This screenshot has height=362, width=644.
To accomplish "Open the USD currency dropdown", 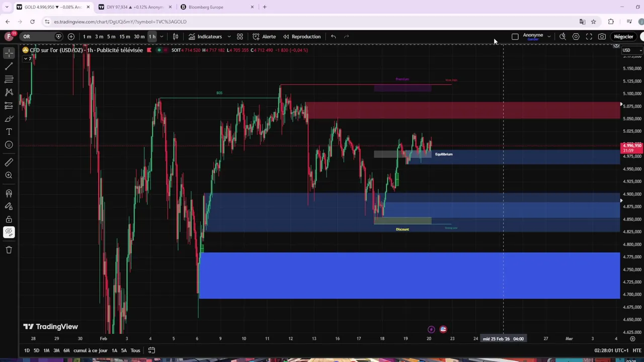I will [x=632, y=50].
